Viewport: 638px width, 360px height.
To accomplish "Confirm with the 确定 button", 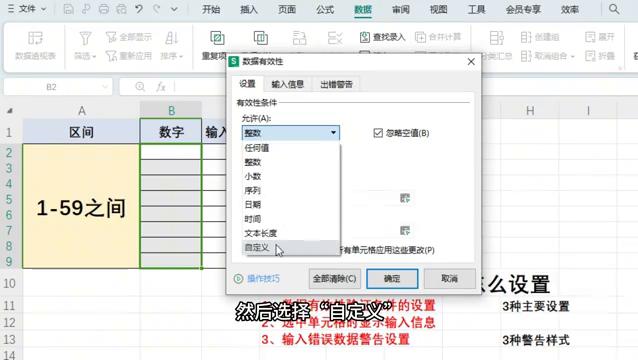I will click(392, 279).
